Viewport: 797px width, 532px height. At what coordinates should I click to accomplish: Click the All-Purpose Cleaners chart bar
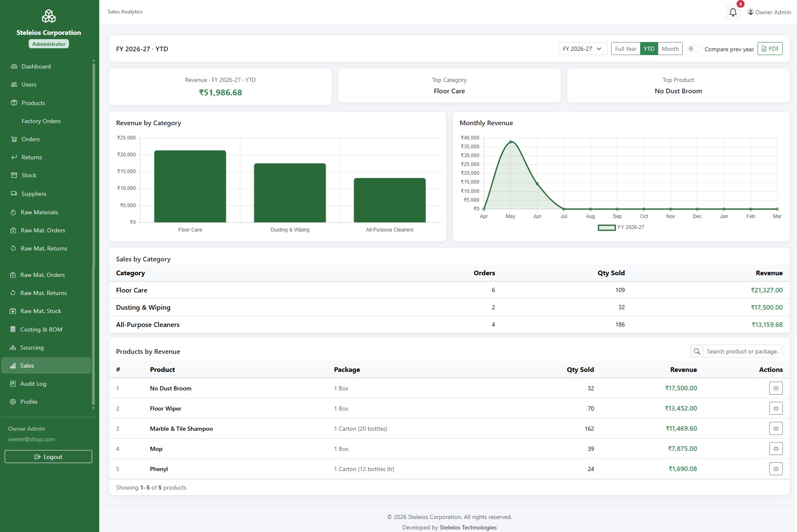click(x=390, y=200)
